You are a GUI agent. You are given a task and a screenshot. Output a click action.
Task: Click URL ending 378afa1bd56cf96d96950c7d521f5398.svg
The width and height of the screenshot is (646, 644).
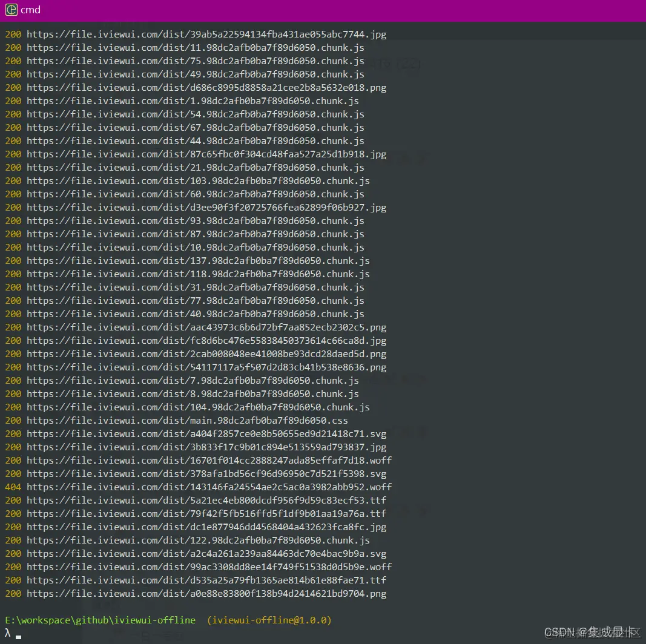(x=206, y=473)
